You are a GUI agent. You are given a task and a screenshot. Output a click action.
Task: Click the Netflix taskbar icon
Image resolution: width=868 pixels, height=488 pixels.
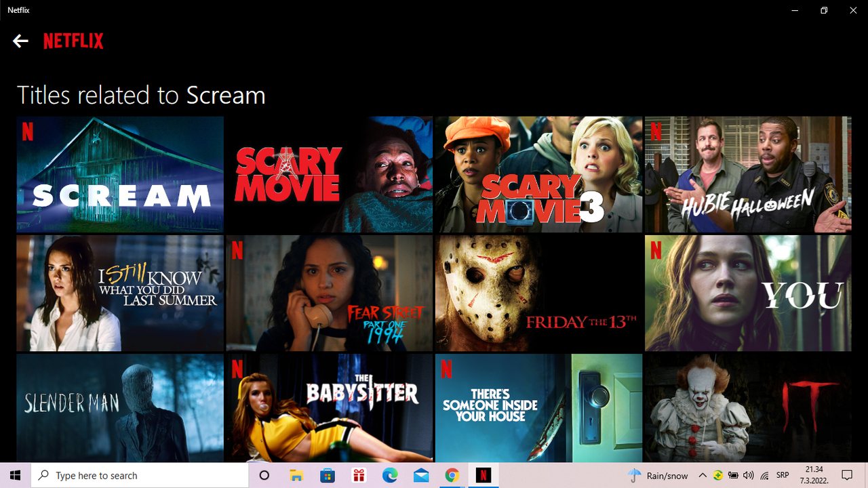(x=483, y=476)
